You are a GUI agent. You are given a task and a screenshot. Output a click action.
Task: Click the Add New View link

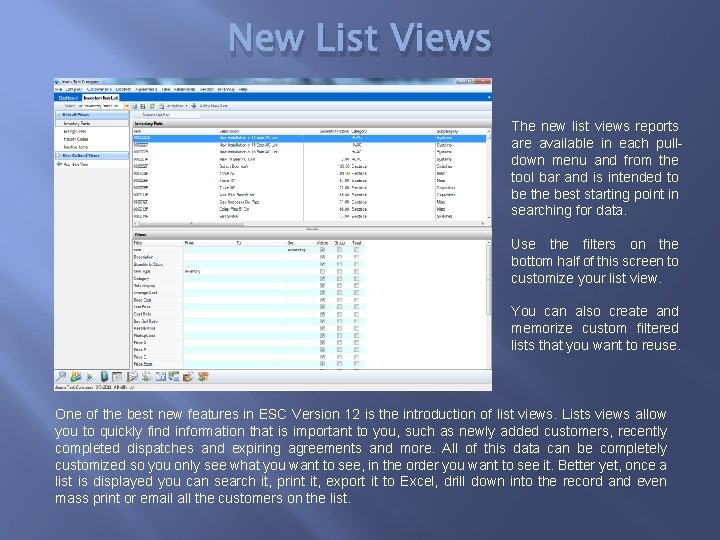click(x=76, y=164)
